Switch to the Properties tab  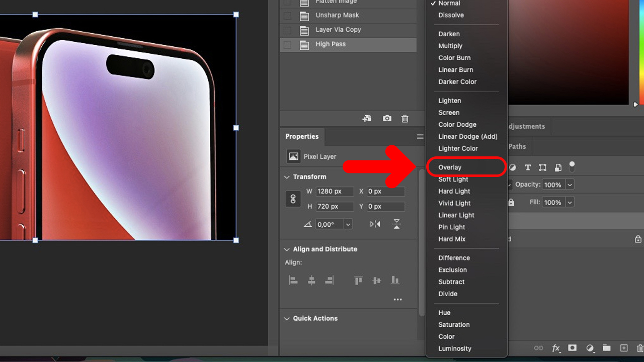(302, 136)
